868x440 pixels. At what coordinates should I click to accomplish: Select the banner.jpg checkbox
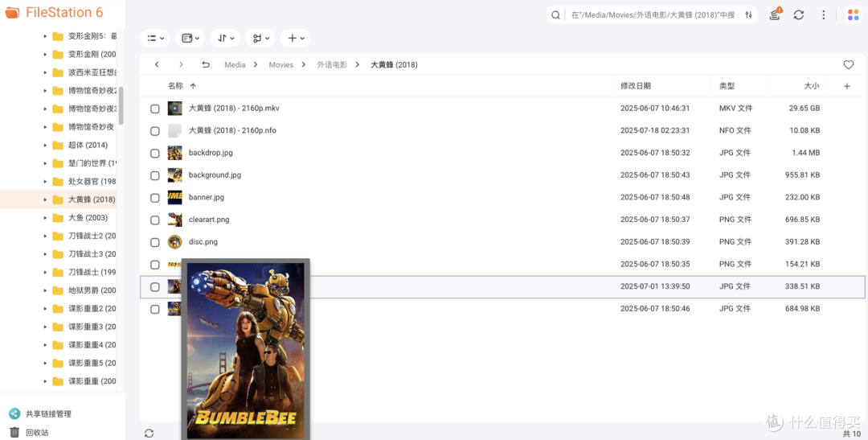tap(155, 198)
